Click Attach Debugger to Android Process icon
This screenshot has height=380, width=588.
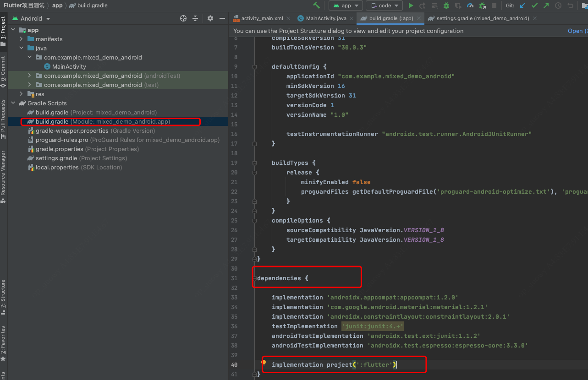[482, 5]
